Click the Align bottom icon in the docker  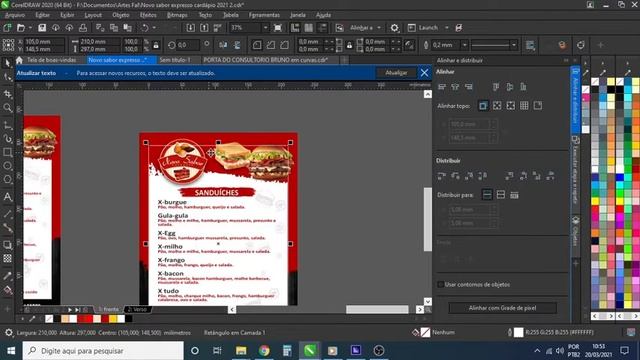coord(523,87)
